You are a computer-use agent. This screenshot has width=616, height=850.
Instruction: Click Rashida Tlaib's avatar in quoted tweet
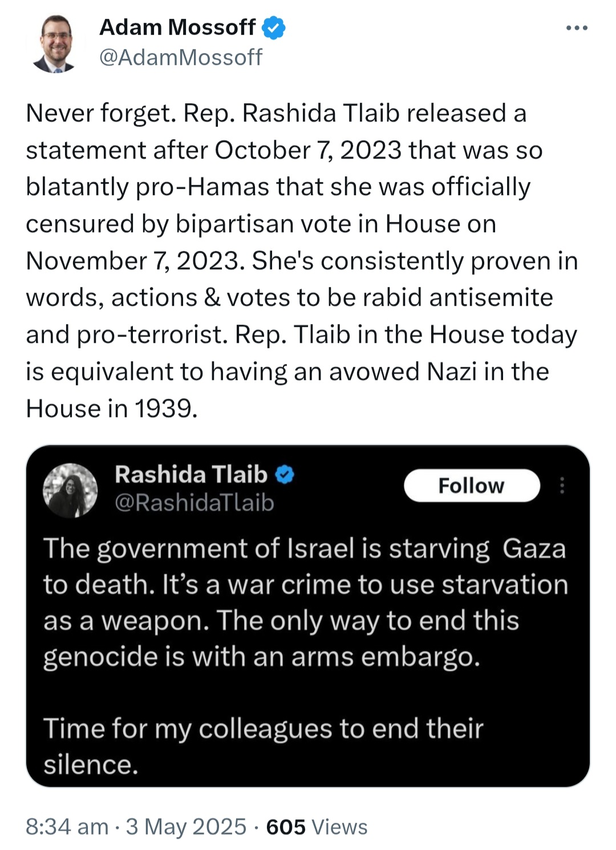click(71, 491)
